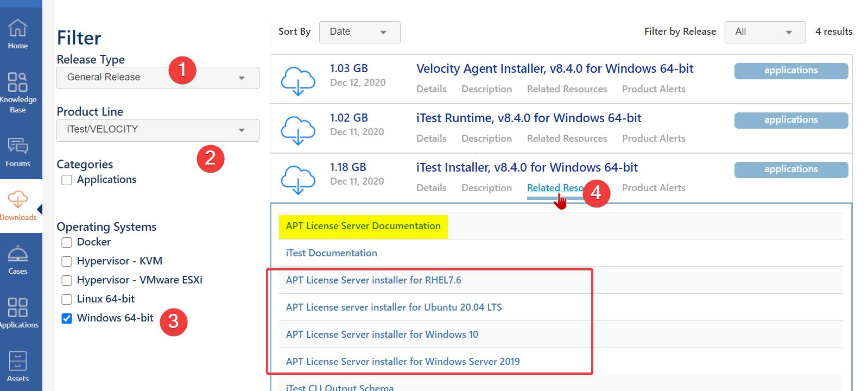Click applications tag on Velocity Agent row
Image resolution: width=868 pixels, height=391 pixels.
click(x=791, y=71)
